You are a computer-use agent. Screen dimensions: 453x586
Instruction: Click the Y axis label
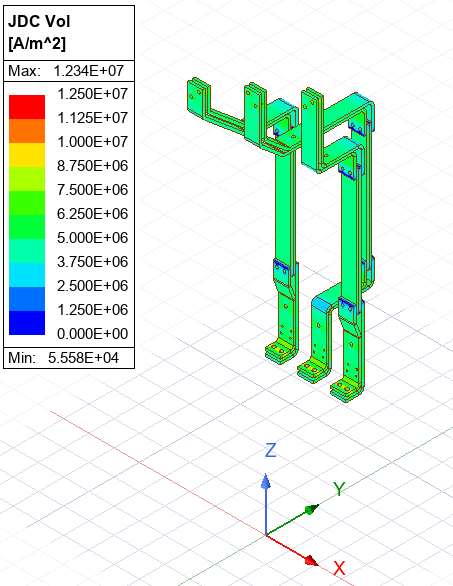point(339,489)
